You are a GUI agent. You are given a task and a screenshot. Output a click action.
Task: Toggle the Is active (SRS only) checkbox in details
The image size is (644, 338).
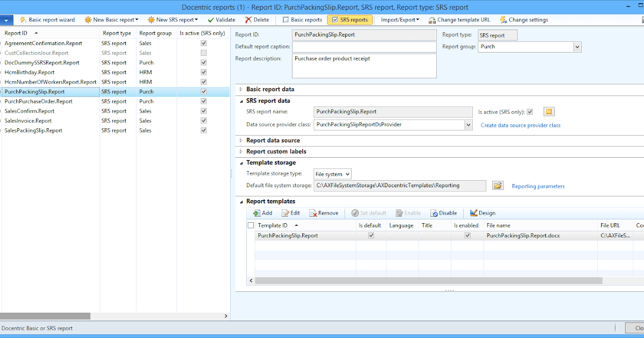click(530, 112)
